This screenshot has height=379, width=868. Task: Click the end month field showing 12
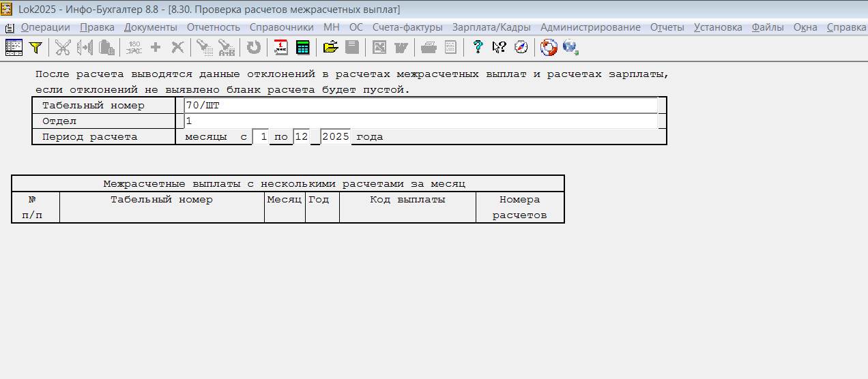[302, 137]
